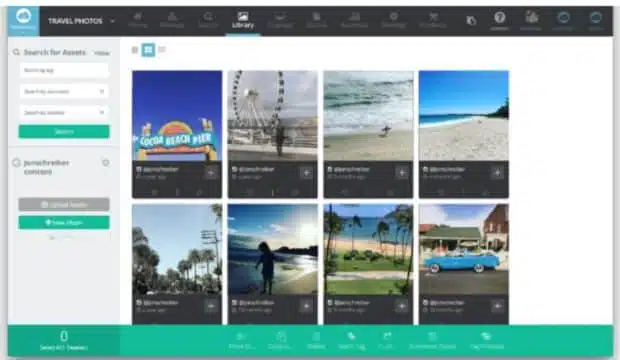This screenshot has width=620, height=360.
Task: Open the Library tab
Action: click(x=243, y=21)
